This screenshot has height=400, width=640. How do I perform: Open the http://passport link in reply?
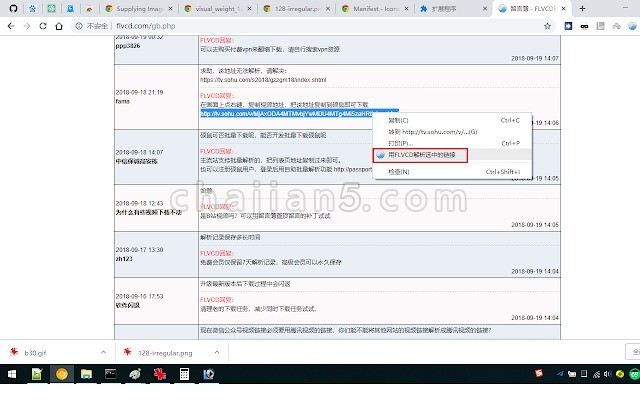[x=353, y=169]
